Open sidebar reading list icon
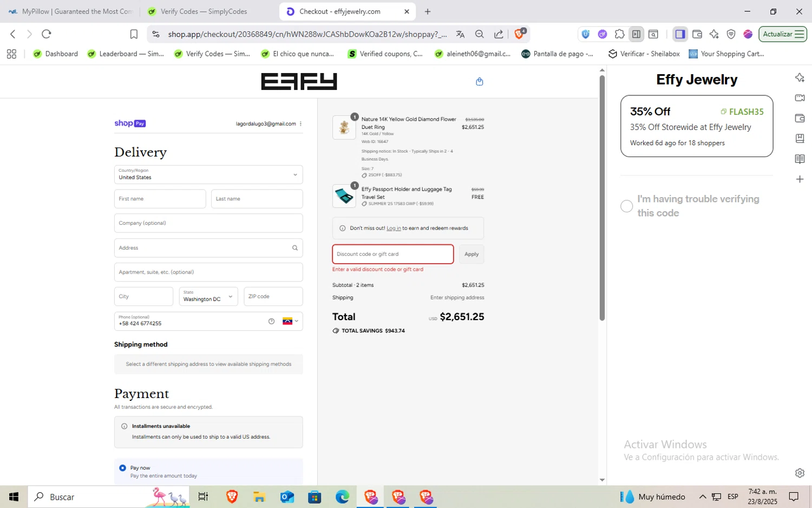Screen dimensions: 812x508 800,159
